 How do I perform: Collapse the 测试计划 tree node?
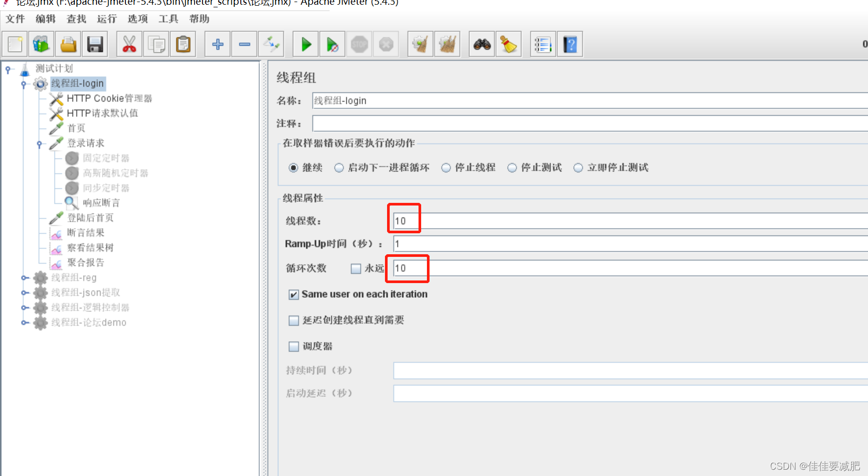[x=8, y=69]
